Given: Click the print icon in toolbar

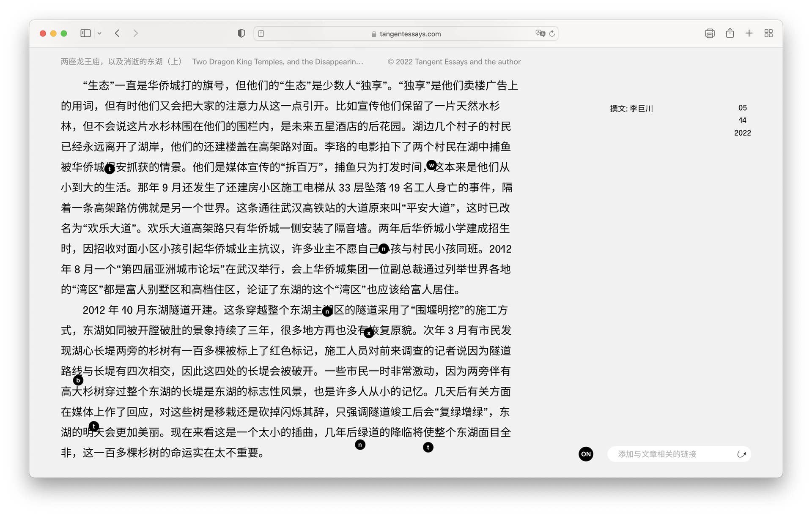Looking at the screenshot, I should (709, 33).
